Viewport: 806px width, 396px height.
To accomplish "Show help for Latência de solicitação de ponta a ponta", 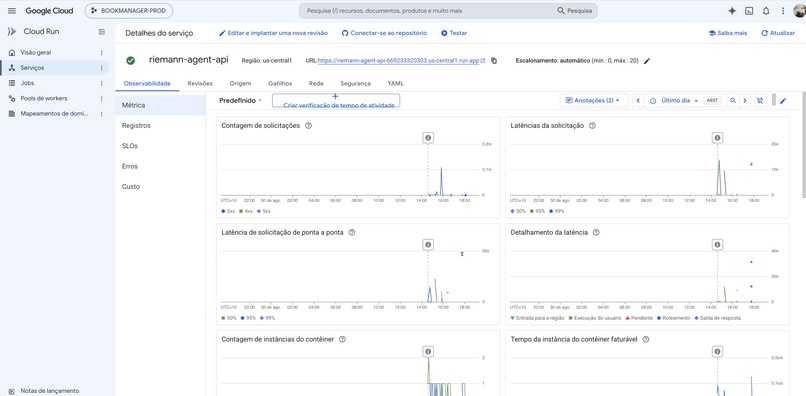I will tap(352, 232).
